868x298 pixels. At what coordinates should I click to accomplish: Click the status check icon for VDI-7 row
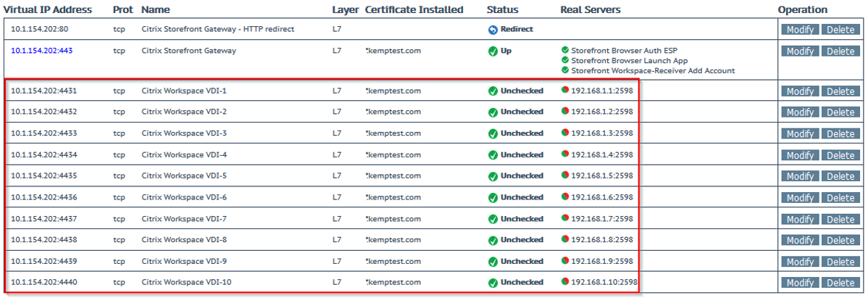(493, 220)
